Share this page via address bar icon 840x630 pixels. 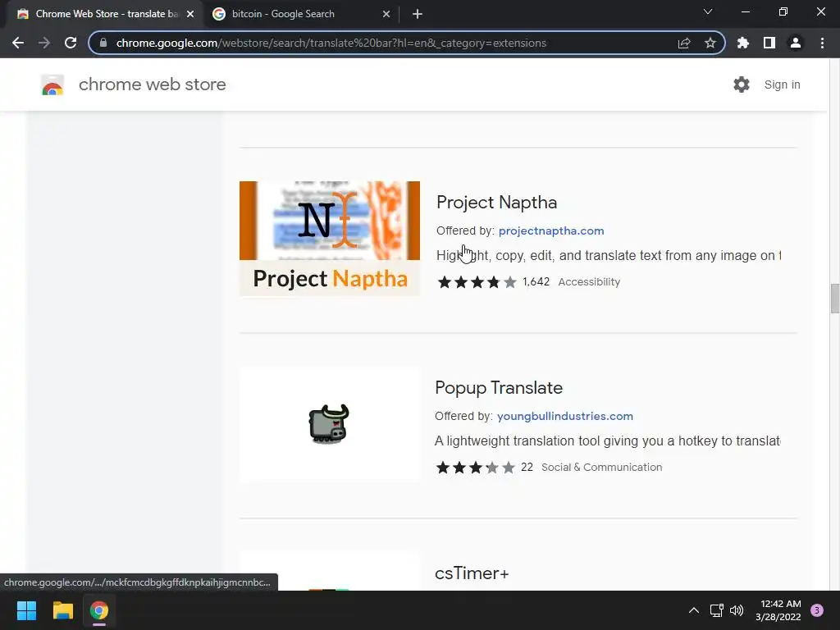[683, 43]
